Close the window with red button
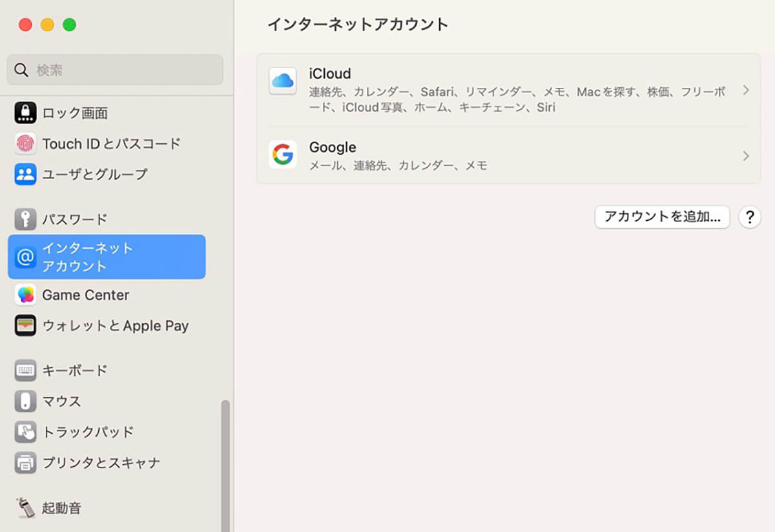 point(25,25)
